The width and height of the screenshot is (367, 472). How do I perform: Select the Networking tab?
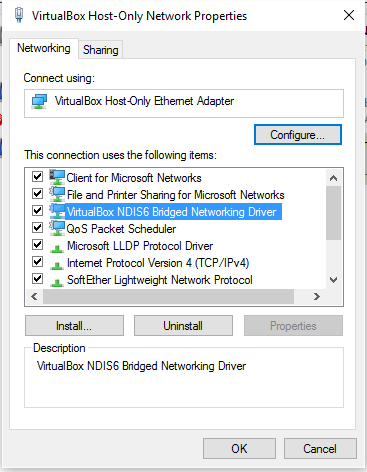(x=44, y=48)
